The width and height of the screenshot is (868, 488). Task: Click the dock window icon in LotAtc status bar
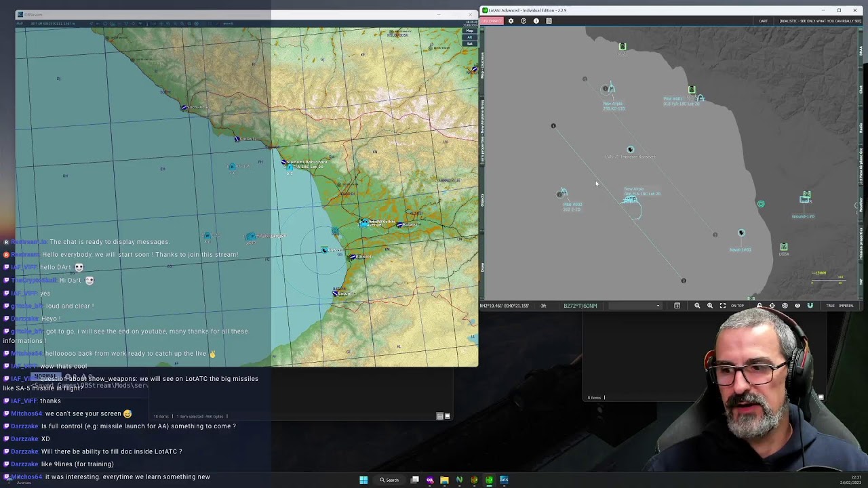coord(677,306)
